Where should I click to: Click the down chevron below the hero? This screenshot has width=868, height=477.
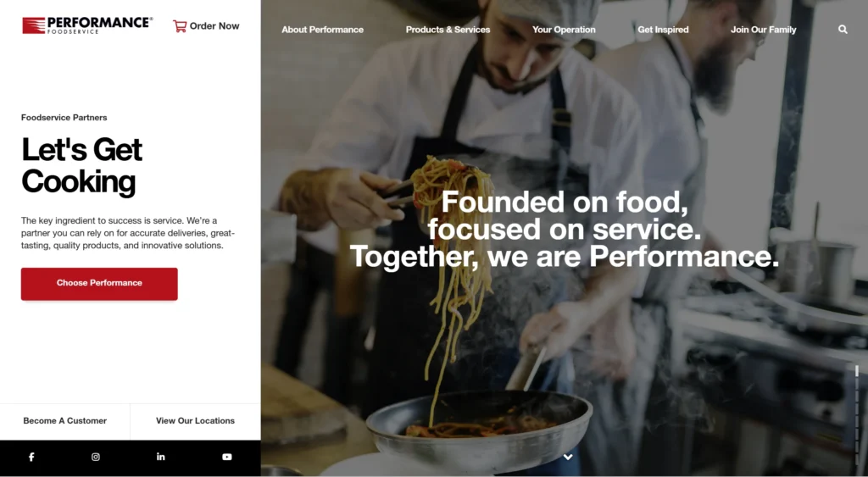(x=568, y=457)
